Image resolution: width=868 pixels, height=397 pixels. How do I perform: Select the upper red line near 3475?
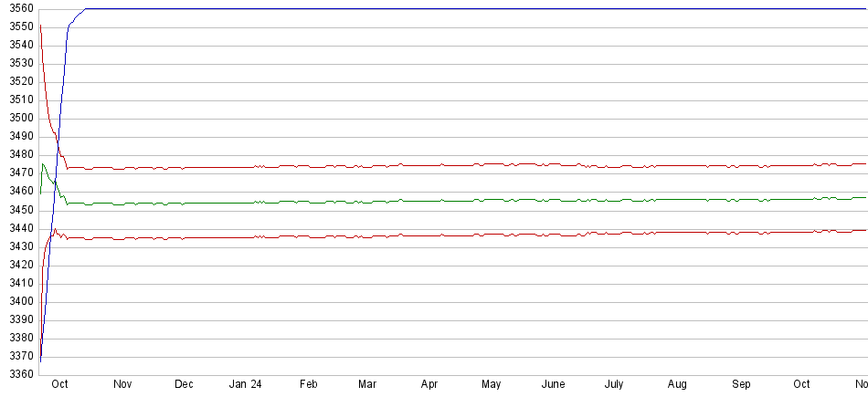coord(457,165)
